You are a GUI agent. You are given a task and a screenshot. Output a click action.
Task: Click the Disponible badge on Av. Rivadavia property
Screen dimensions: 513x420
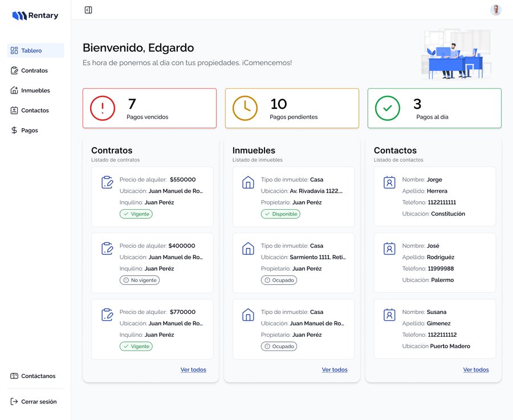point(280,214)
